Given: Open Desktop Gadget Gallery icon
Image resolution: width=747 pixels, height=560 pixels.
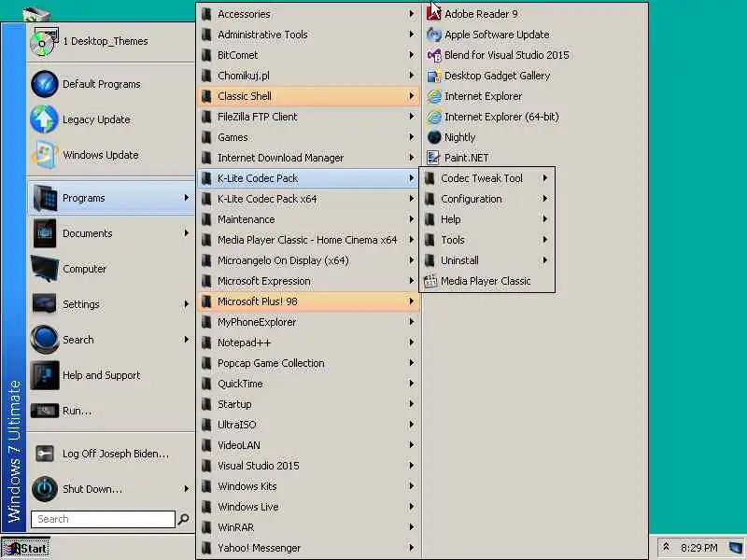Looking at the screenshot, I should pyautogui.click(x=434, y=76).
